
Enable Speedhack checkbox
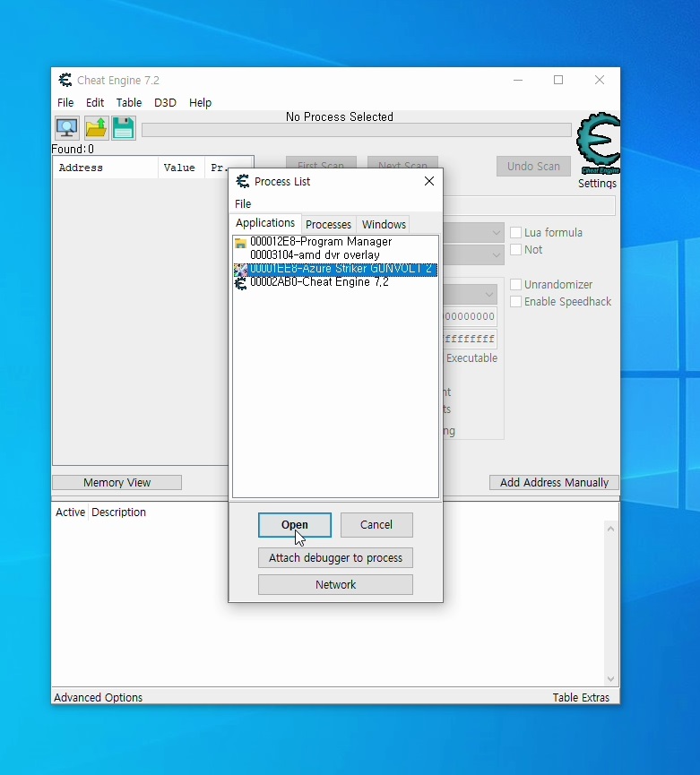pos(515,302)
